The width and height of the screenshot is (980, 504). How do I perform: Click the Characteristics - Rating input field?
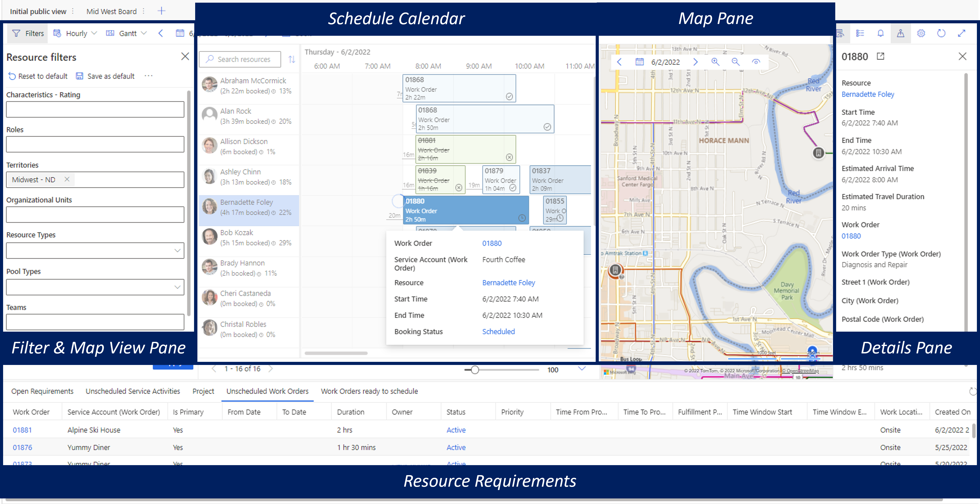pyautogui.click(x=95, y=110)
